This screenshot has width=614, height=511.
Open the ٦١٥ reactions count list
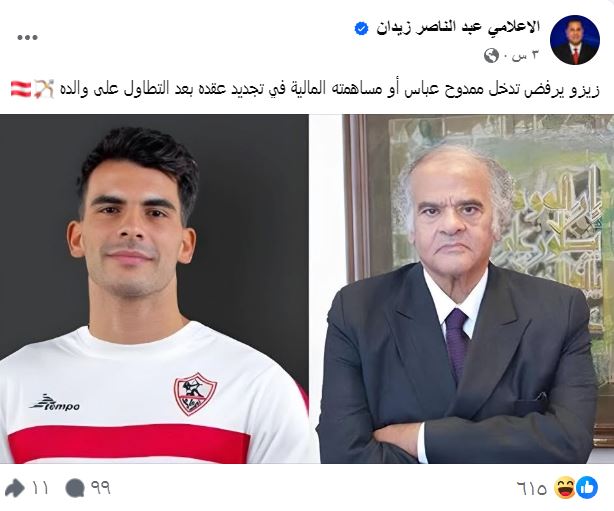pos(532,488)
